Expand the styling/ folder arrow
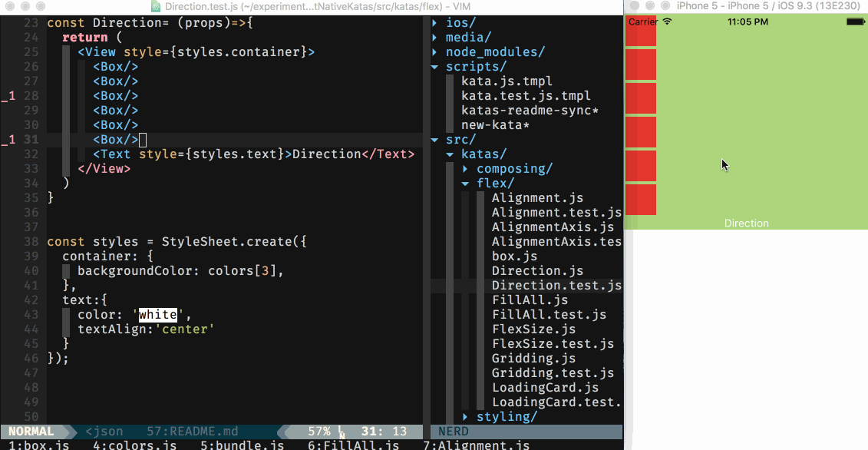868x450 pixels. (x=466, y=417)
